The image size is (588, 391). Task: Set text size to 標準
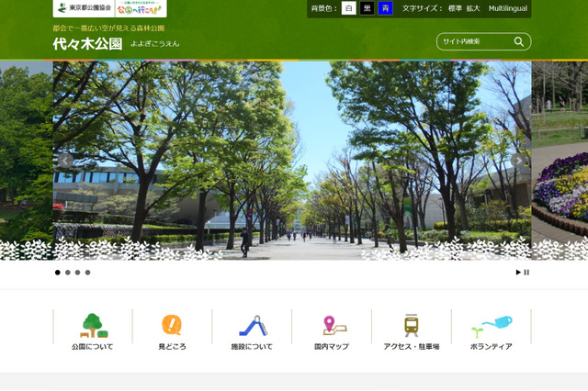(x=455, y=8)
